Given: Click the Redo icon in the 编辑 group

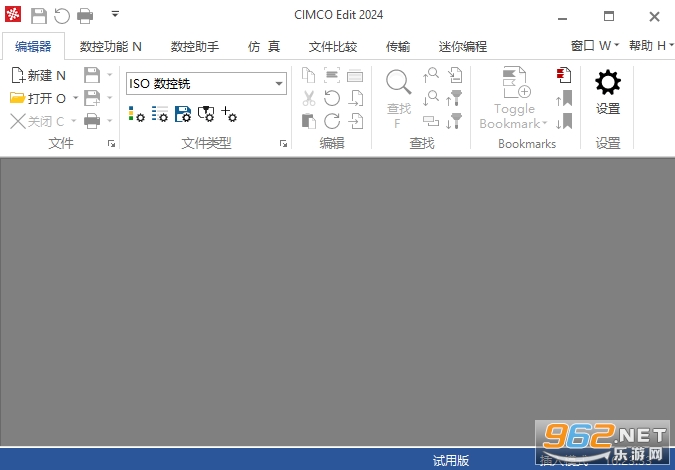Looking at the screenshot, I should (332, 121).
